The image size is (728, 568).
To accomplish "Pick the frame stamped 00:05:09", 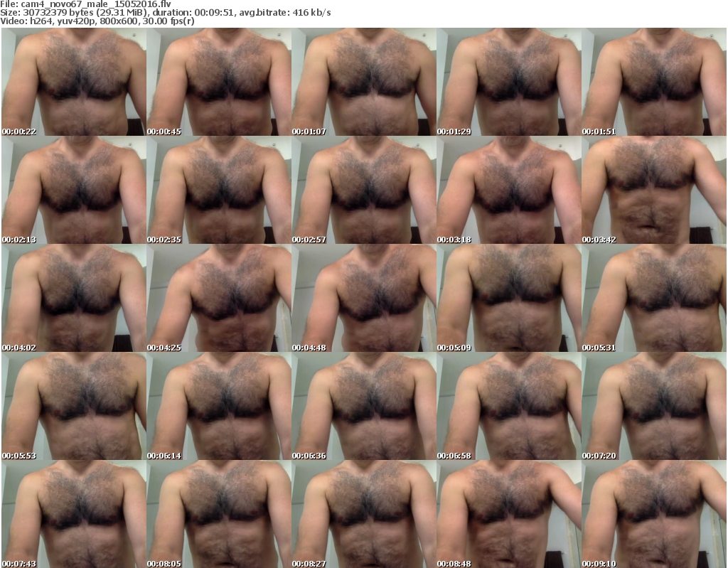I will (509, 298).
